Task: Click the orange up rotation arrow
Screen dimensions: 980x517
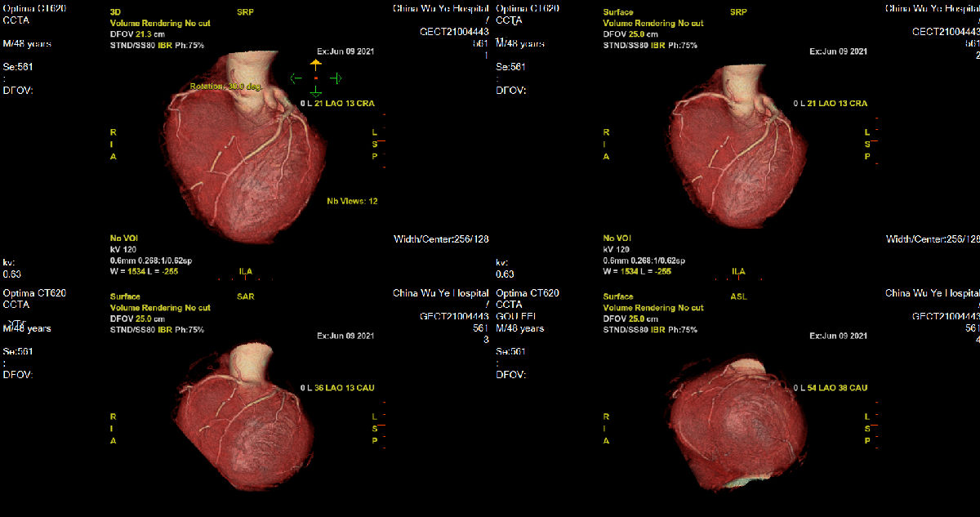Action: 316,62
